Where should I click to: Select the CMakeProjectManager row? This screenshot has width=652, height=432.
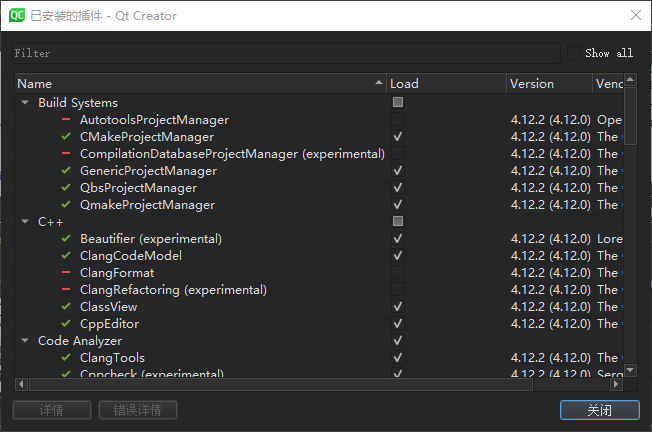pyautogui.click(x=319, y=136)
